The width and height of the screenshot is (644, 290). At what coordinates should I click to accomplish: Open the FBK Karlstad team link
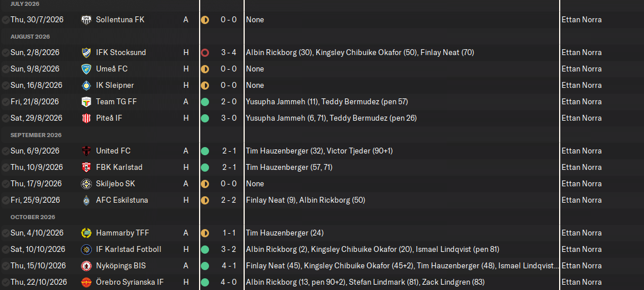[119, 167]
